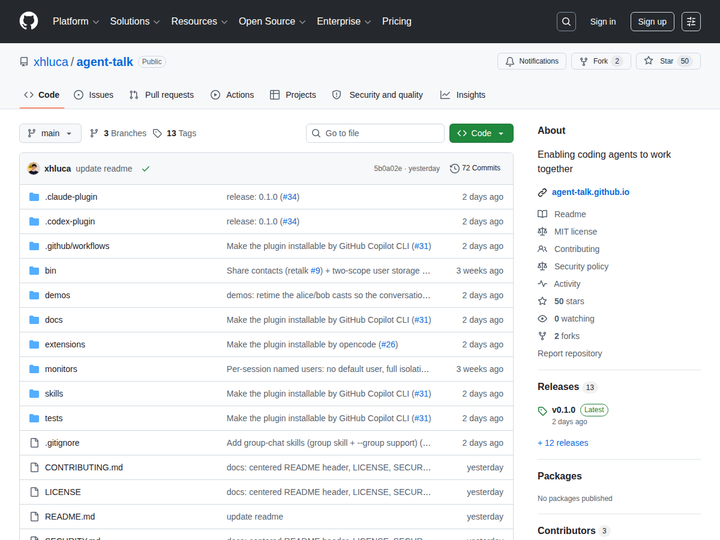
Task: Click the Sign up button
Action: [x=652, y=22]
